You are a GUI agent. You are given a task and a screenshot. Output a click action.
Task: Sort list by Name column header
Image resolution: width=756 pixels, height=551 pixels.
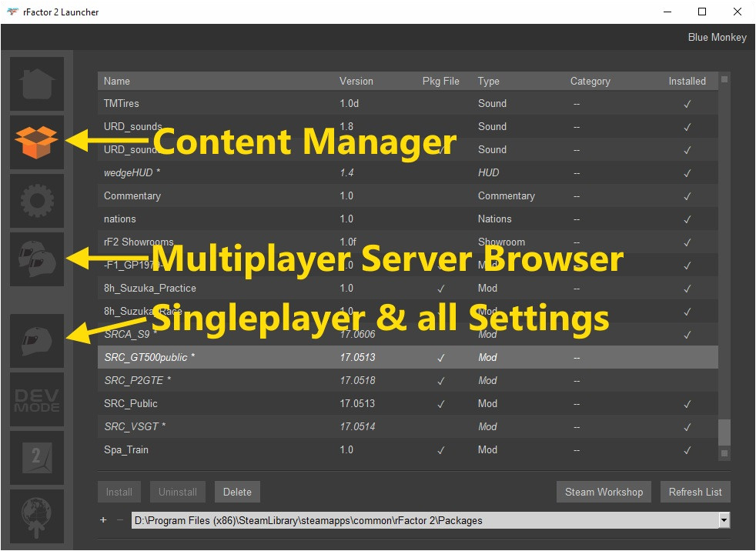click(117, 81)
